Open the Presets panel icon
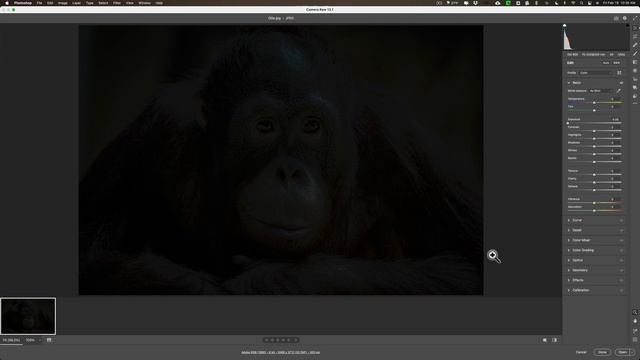640x360 pixels. pos(635,96)
